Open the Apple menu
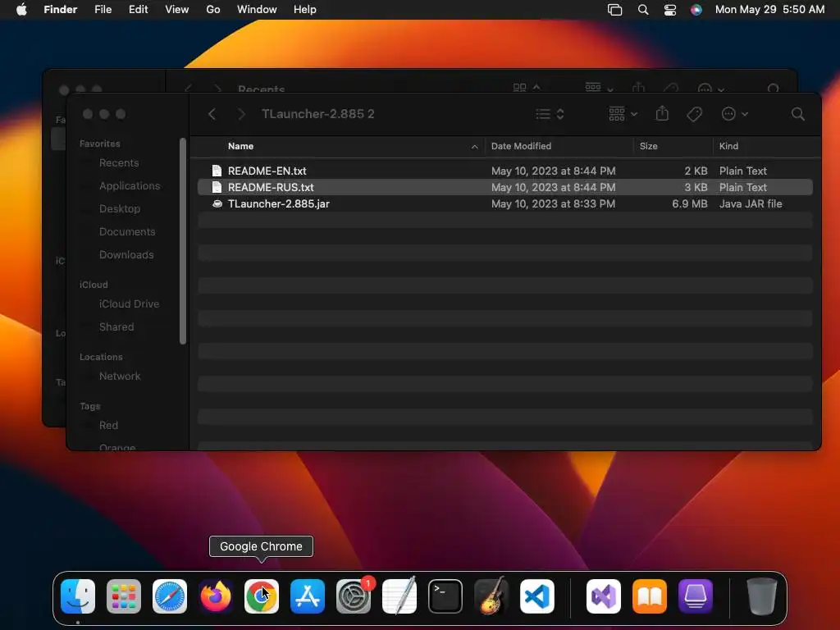The width and height of the screenshot is (840, 630). click(21, 10)
